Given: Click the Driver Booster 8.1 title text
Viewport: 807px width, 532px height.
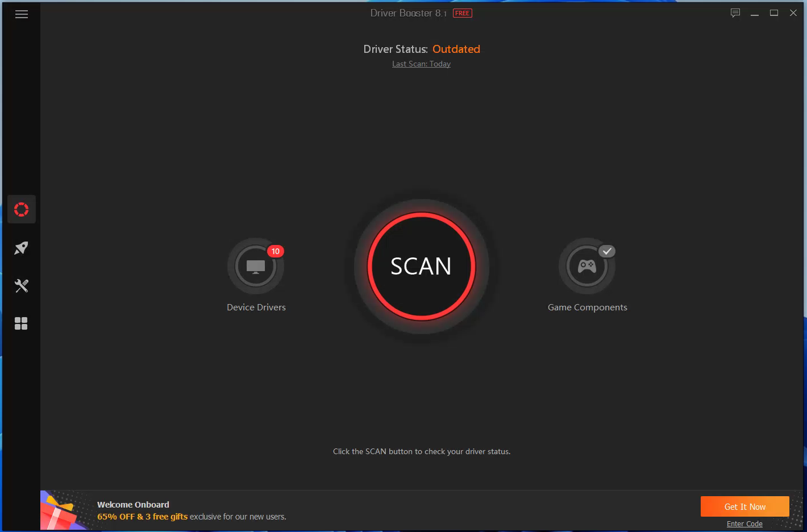Looking at the screenshot, I should pyautogui.click(x=409, y=13).
